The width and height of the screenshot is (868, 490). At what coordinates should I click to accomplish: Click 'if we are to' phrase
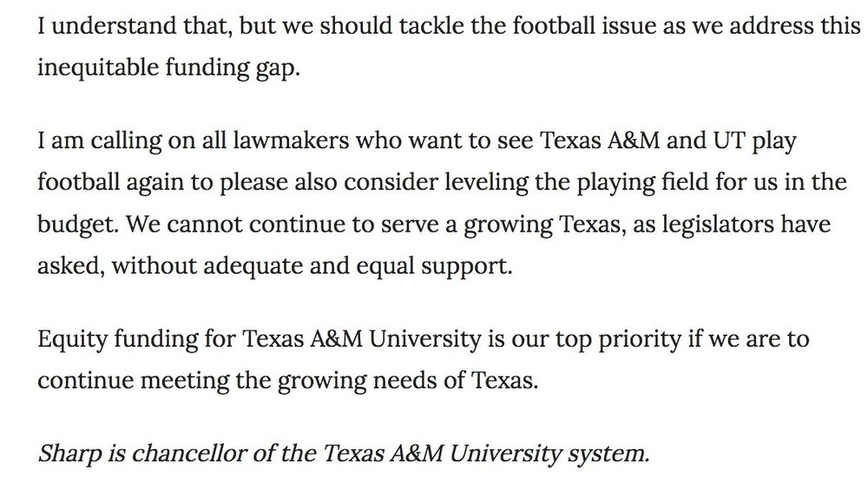(x=748, y=339)
